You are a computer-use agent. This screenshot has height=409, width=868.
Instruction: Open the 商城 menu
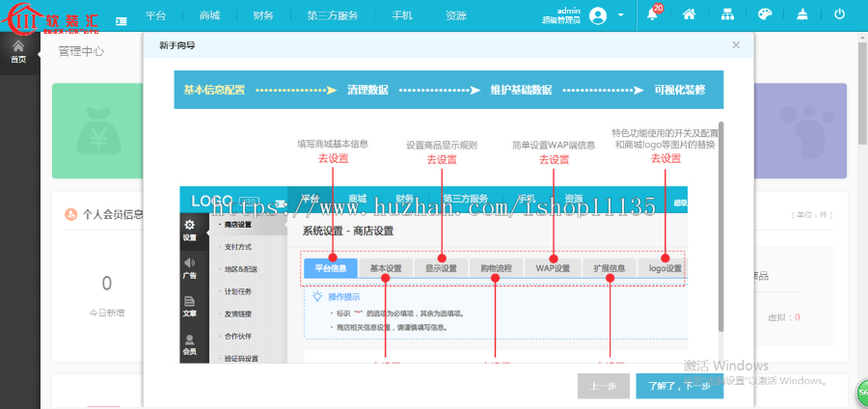(x=209, y=16)
